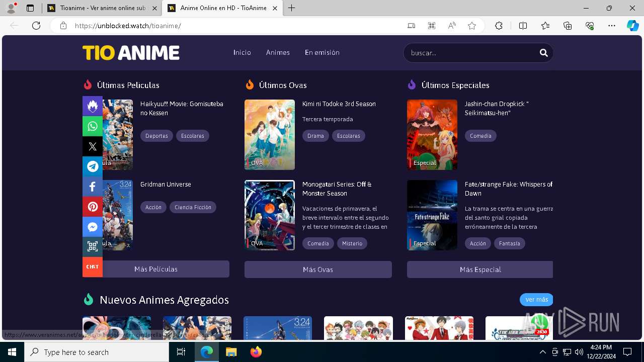Share page on X (Twitter)
This screenshot has width=644, height=362.
point(93,146)
